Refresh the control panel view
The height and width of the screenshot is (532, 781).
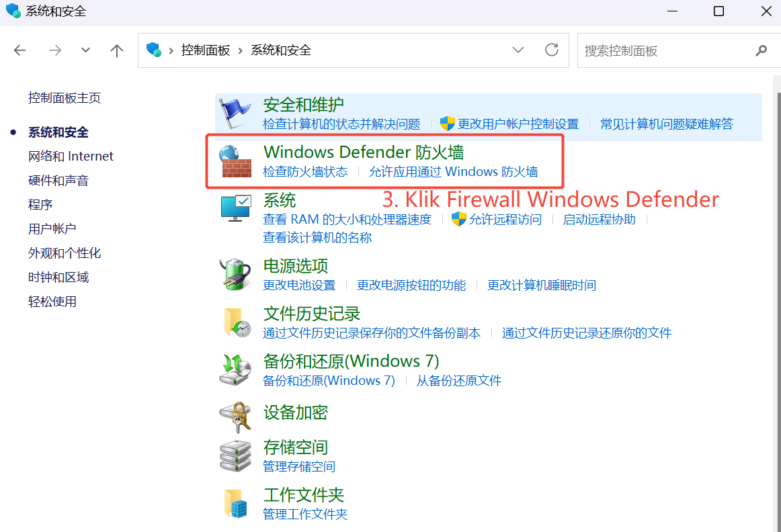tap(551, 50)
